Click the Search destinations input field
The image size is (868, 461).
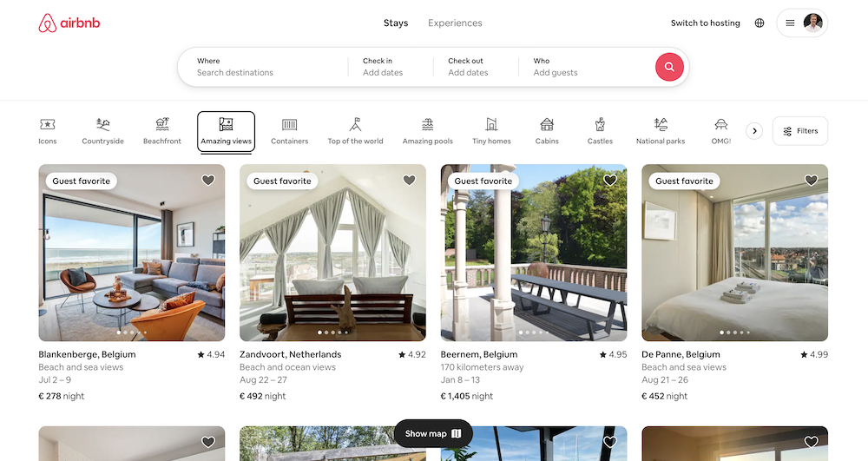[x=260, y=73]
